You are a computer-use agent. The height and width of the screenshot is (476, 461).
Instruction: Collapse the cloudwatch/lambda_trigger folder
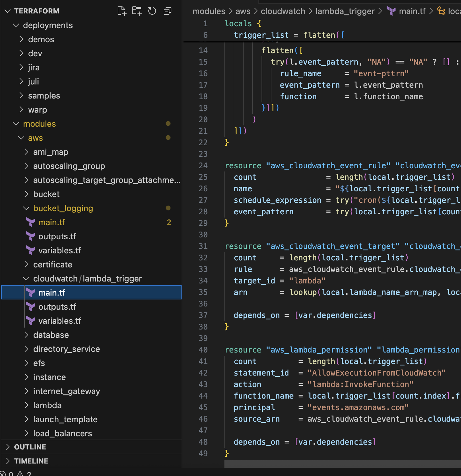click(x=26, y=279)
